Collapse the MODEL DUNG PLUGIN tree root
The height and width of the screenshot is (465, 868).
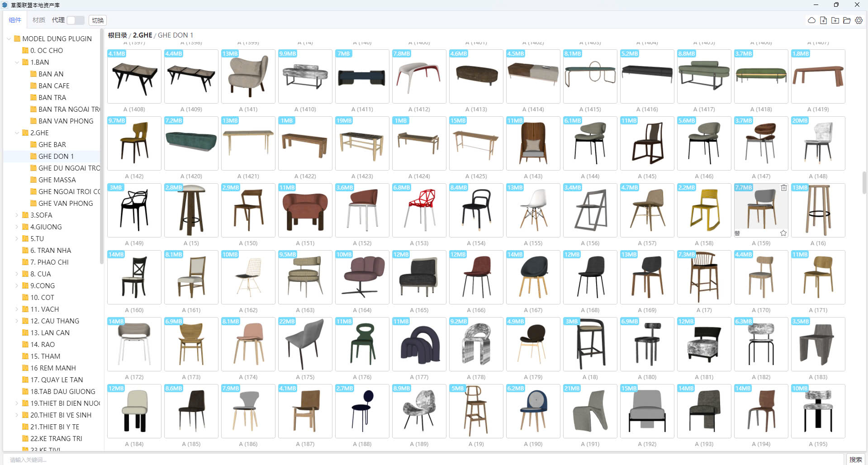(9, 39)
